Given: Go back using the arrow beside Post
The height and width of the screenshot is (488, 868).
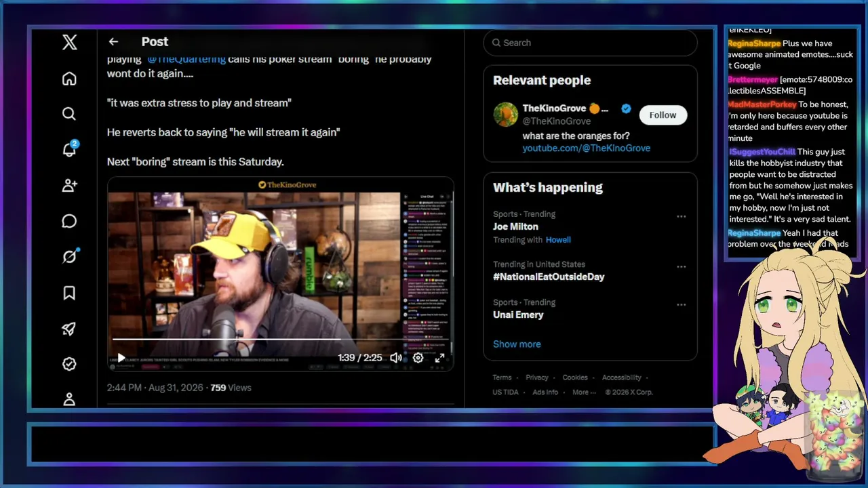Looking at the screenshot, I should click(x=113, y=42).
